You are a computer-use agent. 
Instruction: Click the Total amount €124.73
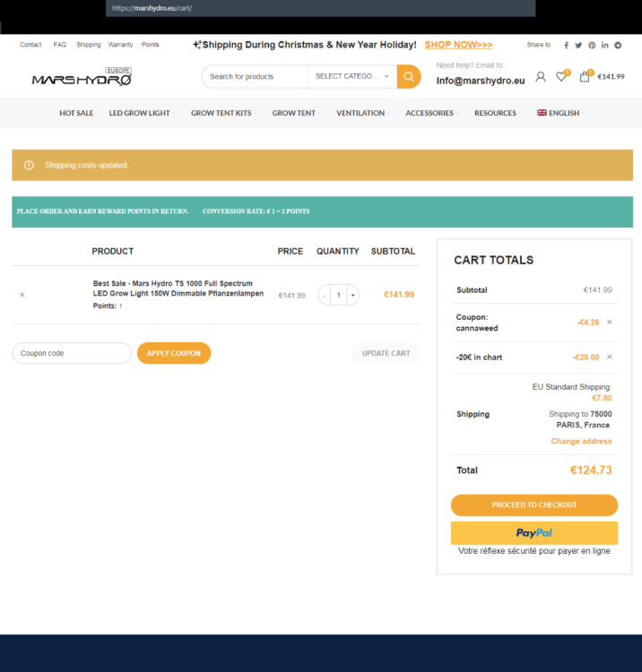[591, 470]
